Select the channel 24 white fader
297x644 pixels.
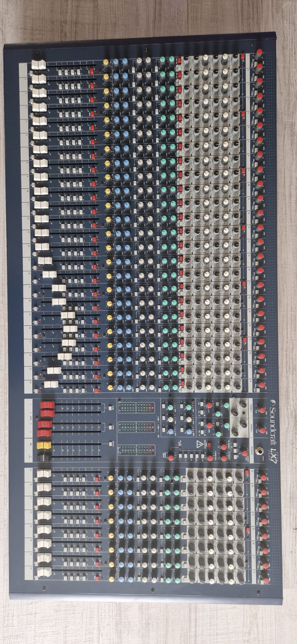coord(51,384)
